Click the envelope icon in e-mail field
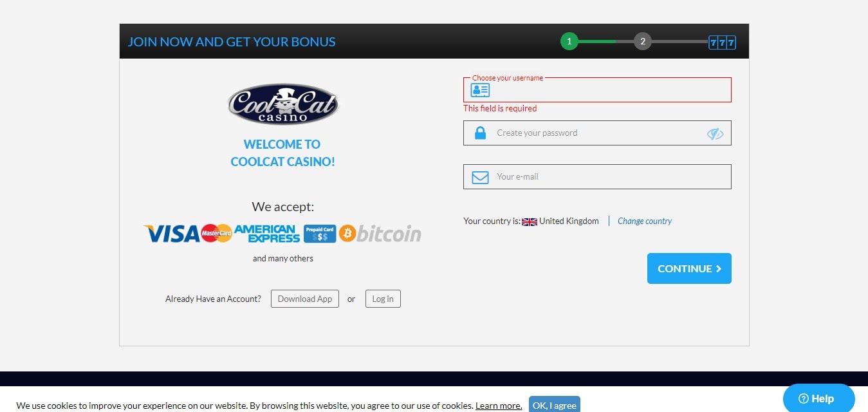The image size is (868, 412). pyautogui.click(x=480, y=177)
